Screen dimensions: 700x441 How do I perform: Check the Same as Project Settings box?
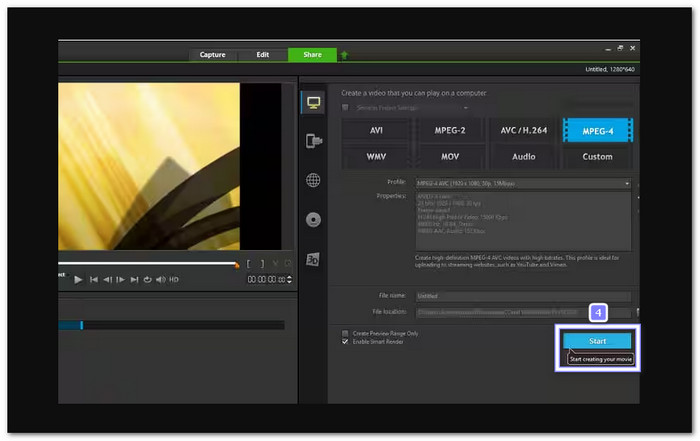coord(346,108)
